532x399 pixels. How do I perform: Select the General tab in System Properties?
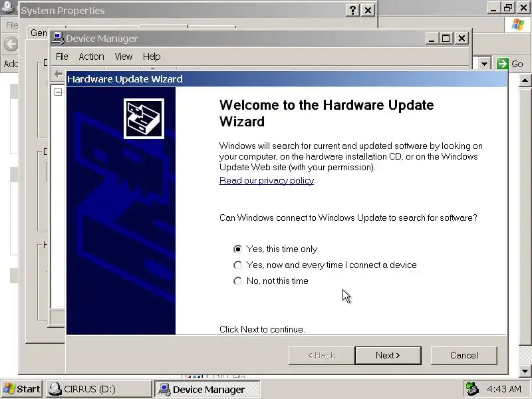(39, 33)
